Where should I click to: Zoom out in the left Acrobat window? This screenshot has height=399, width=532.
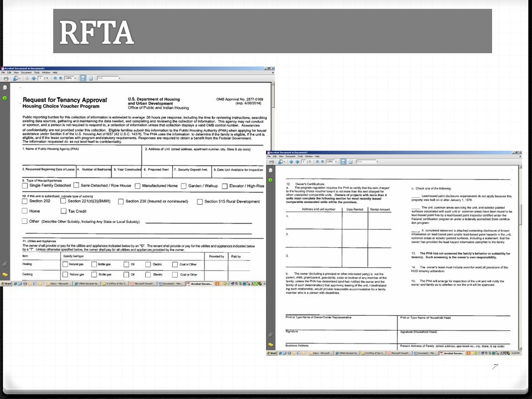pos(55,78)
